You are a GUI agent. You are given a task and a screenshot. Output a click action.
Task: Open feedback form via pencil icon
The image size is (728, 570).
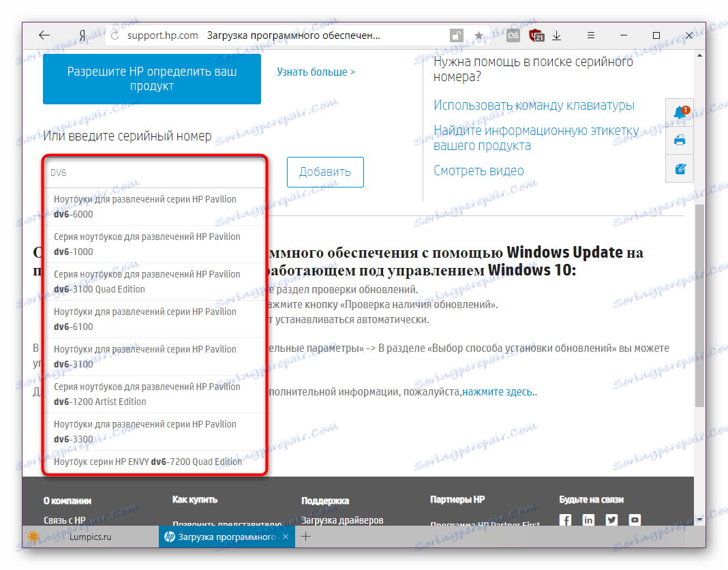(679, 167)
